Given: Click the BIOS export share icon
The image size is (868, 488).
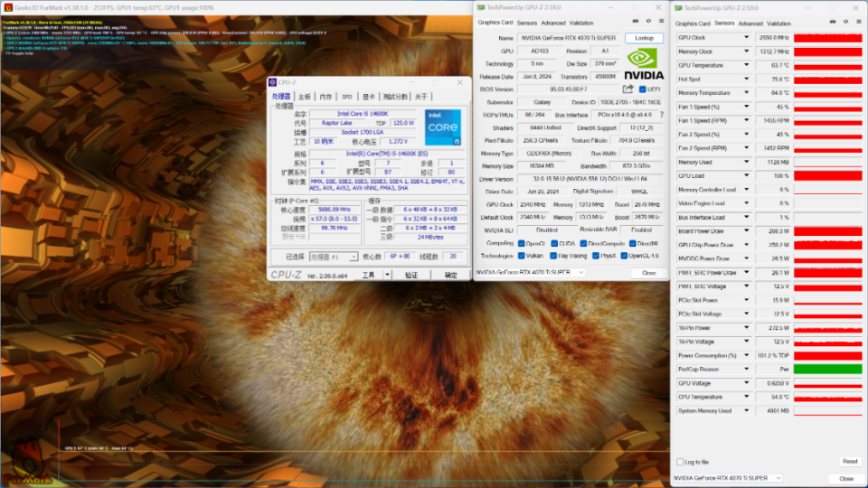Looking at the screenshot, I should (x=627, y=89).
